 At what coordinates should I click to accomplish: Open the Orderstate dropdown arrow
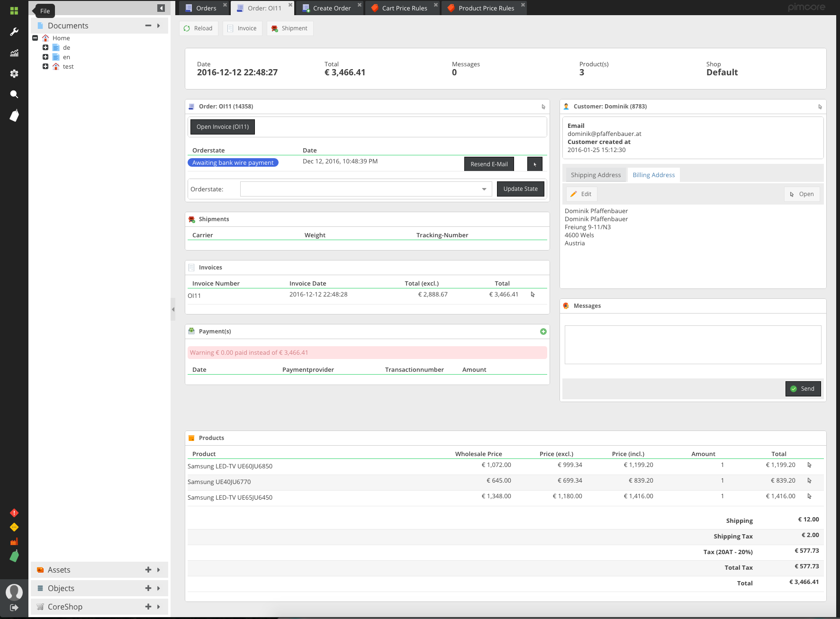(484, 189)
